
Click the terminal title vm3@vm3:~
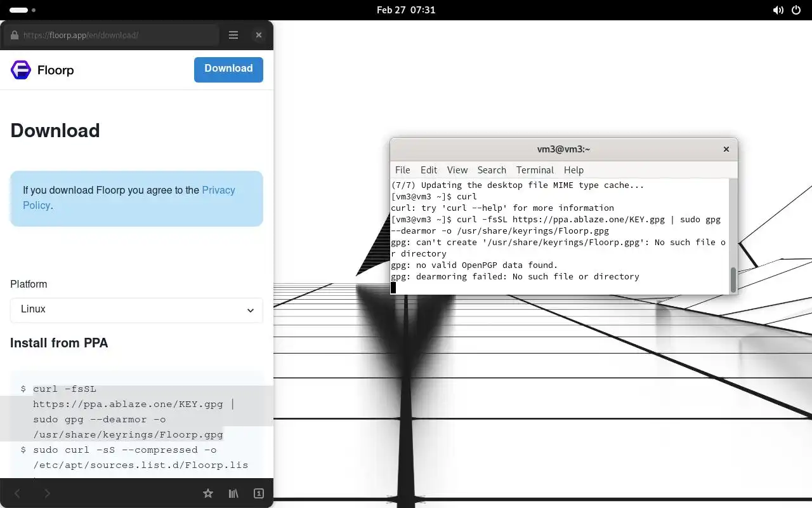click(x=563, y=149)
